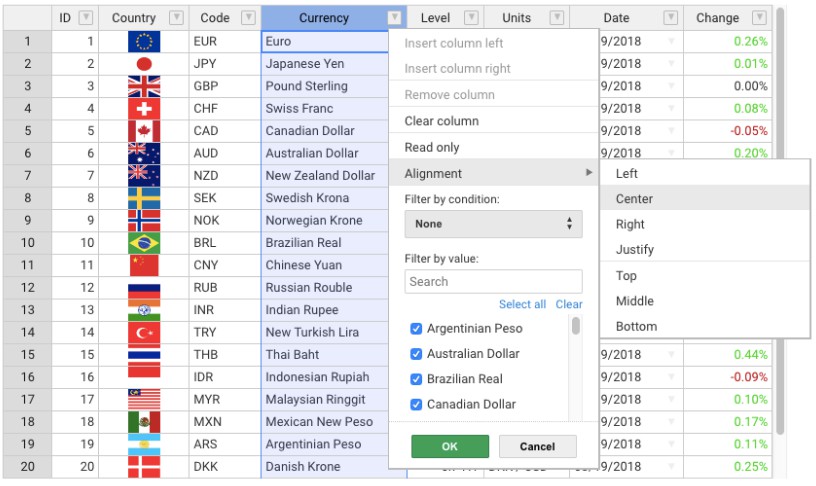Choose Center alignment from submenu
The height and width of the screenshot is (486, 816).
point(634,199)
